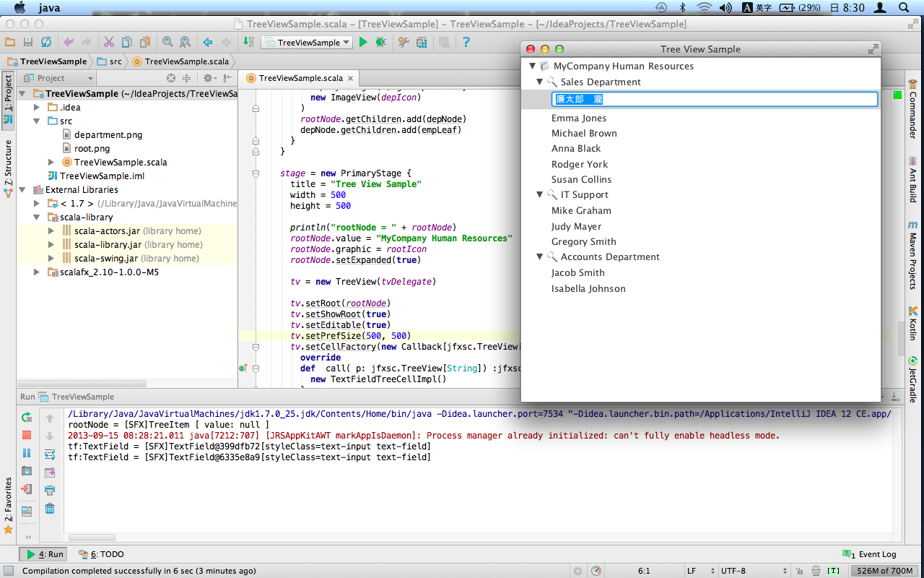Open the Maven Projects side tab

(912, 254)
